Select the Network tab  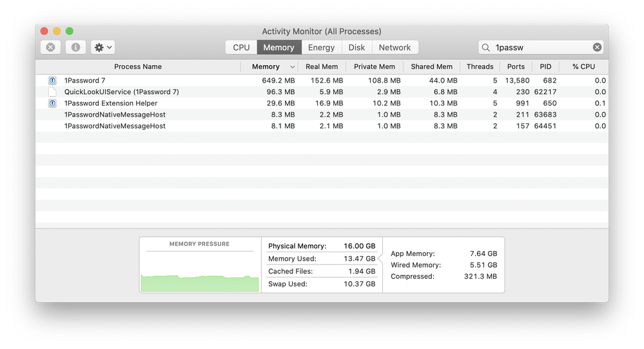click(x=395, y=47)
